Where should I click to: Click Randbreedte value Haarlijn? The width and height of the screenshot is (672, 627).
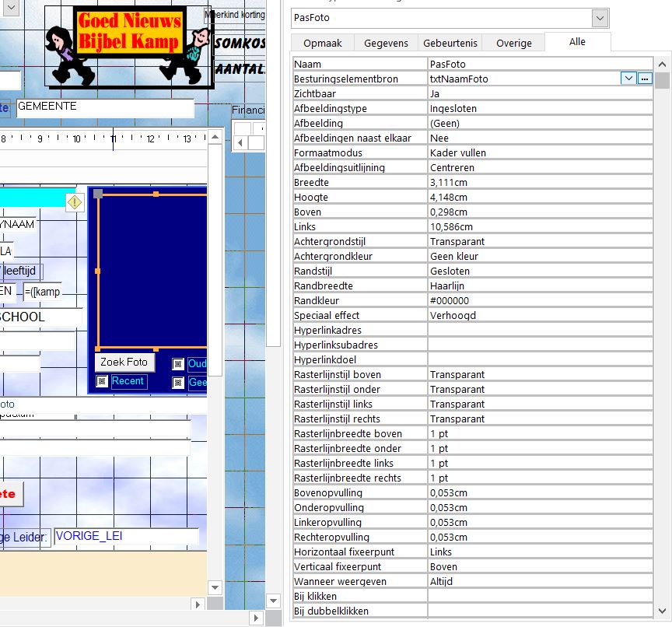tap(540, 285)
